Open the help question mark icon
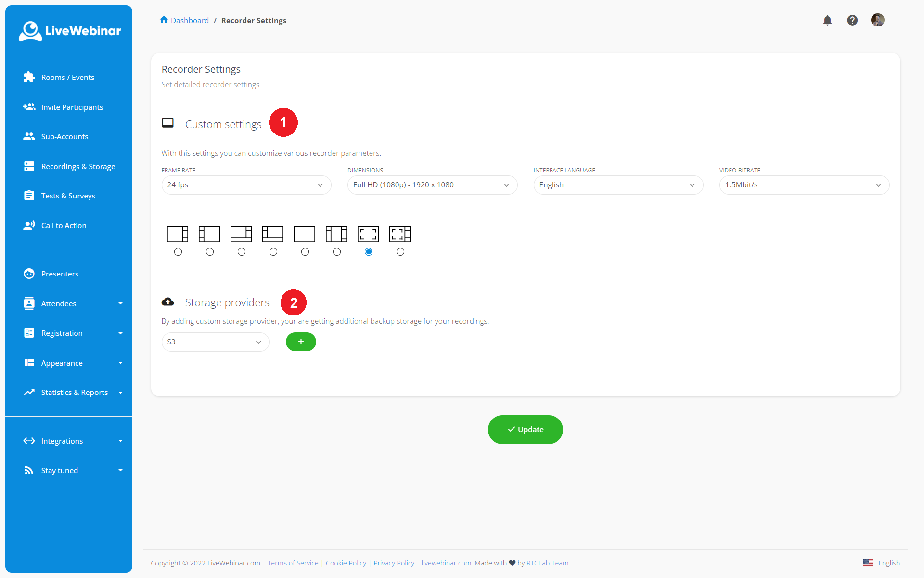The image size is (924, 578). [x=852, y=20]
